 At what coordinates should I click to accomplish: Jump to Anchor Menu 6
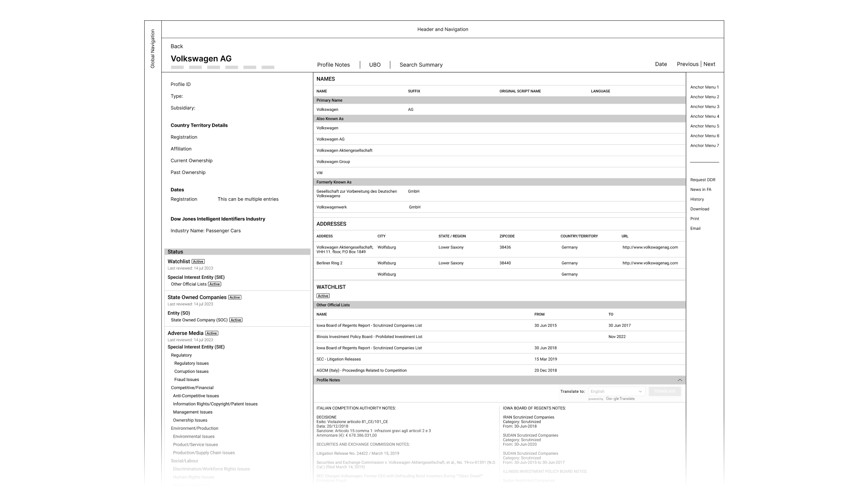704,136
